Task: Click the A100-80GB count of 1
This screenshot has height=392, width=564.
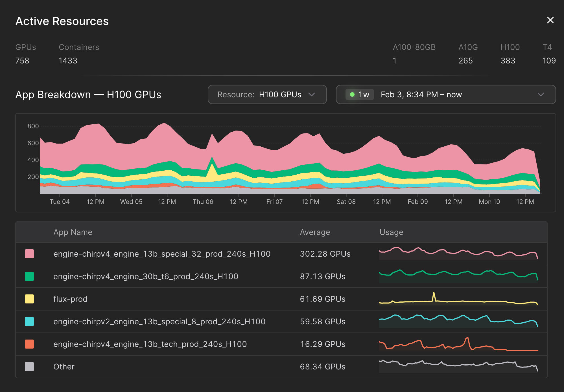Action: click(395, 61)
